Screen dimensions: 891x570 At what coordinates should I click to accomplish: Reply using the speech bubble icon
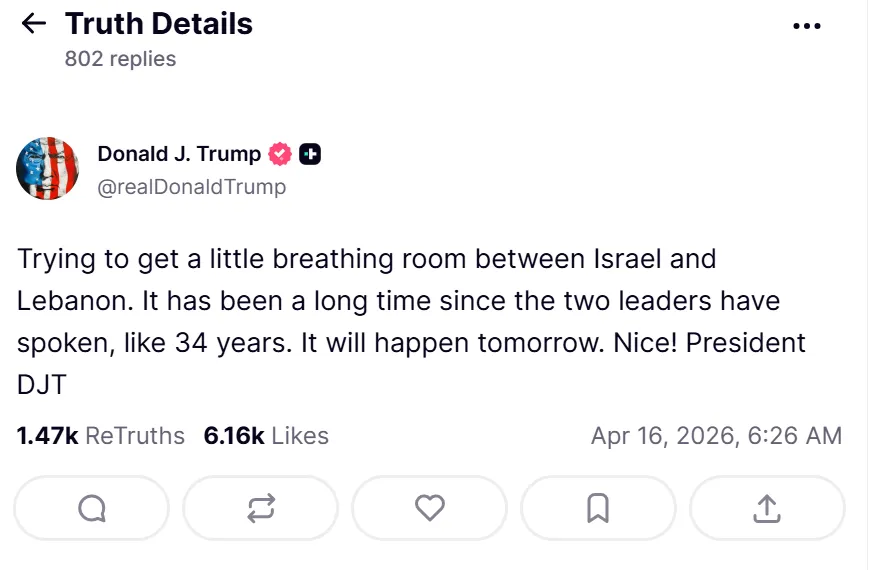pyautogui.click(x=92, y=509)
